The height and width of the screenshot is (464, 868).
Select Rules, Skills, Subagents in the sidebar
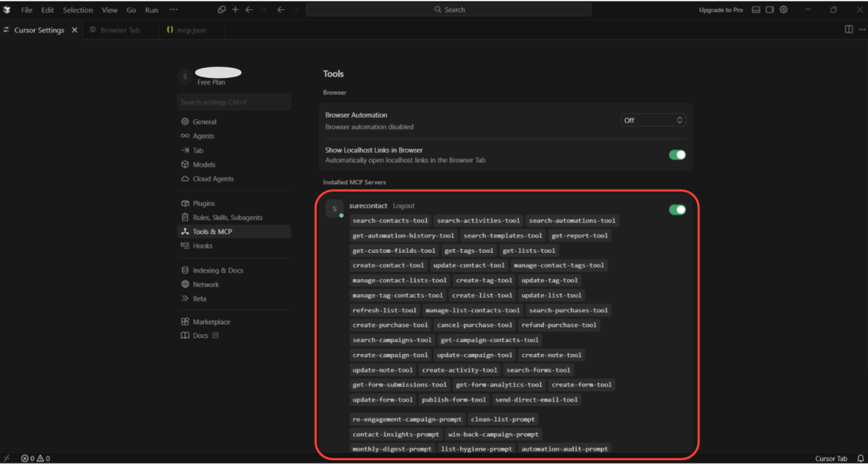pos(227,218)
